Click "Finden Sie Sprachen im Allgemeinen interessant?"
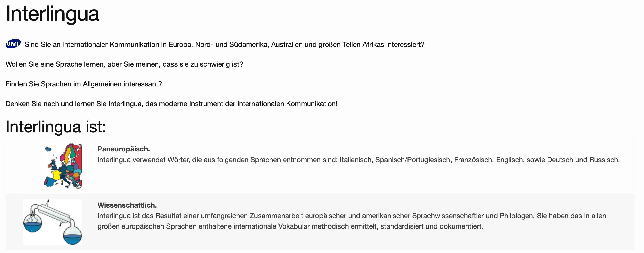The image size is (644, 253). click(83, 84)
